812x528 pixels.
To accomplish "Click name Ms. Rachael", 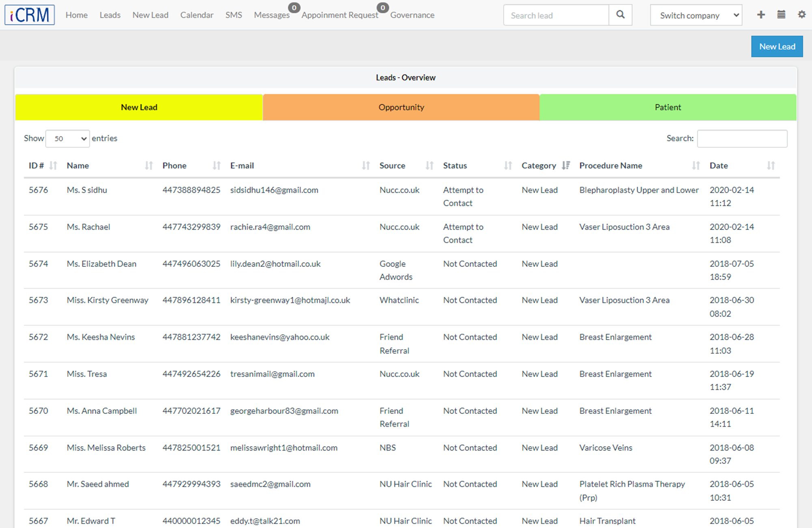I will point(89,227).
